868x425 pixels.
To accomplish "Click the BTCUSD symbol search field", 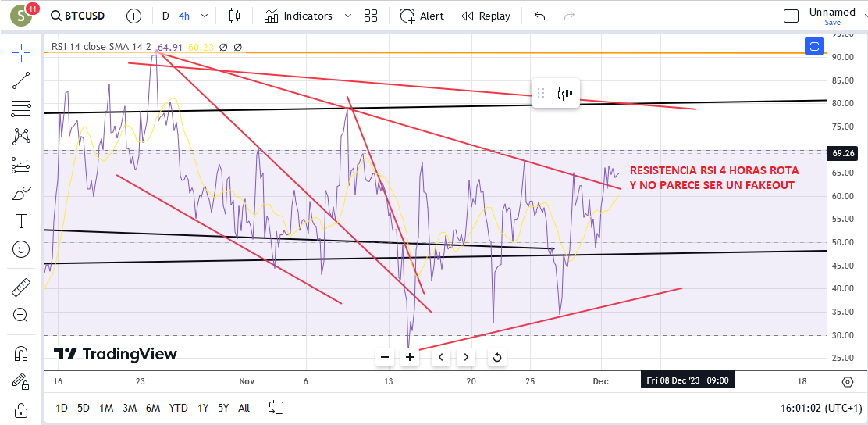I will (x=77, y=16).
